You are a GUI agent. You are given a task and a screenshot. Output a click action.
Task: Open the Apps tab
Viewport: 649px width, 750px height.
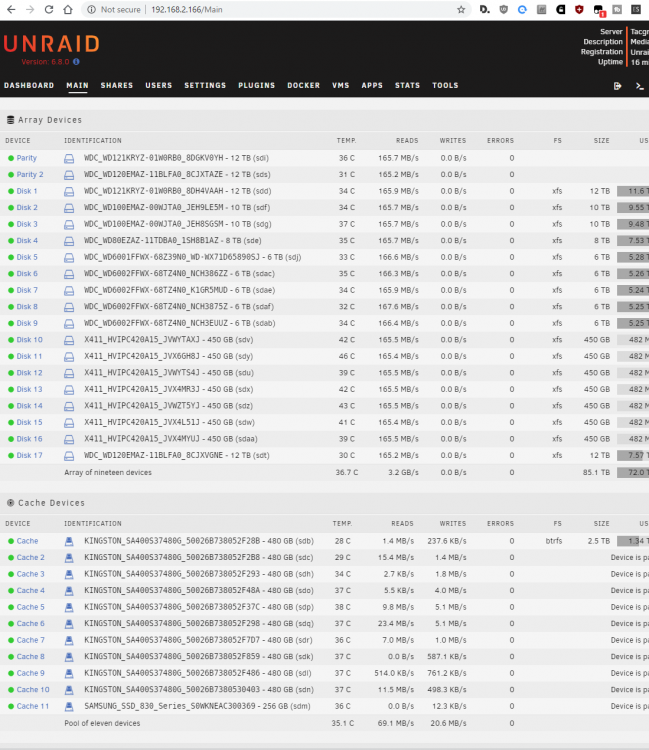(x=372, y=86)
